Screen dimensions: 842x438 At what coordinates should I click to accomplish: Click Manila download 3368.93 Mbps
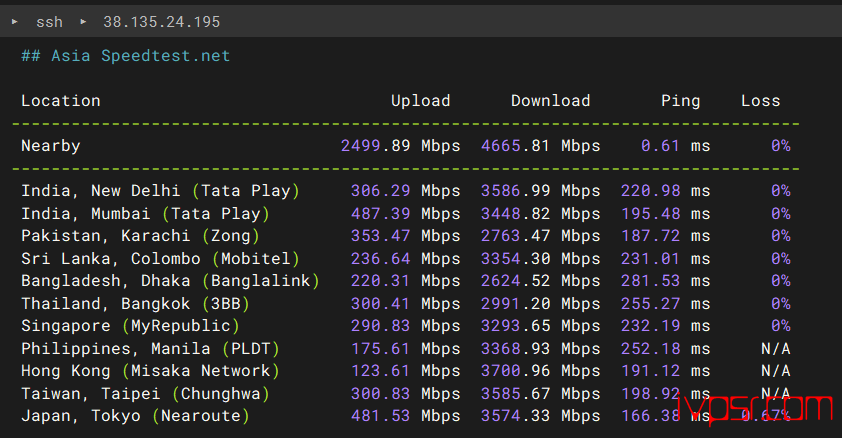[541, 349]
